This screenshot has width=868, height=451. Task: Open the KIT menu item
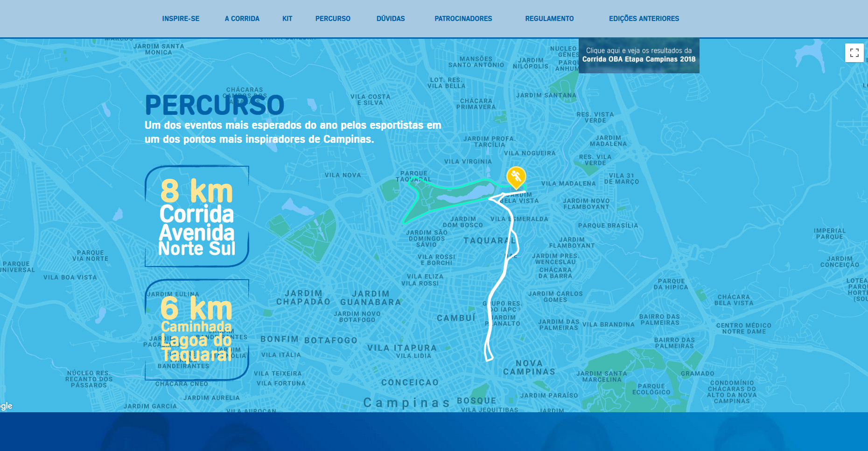[x=287, y=19]
